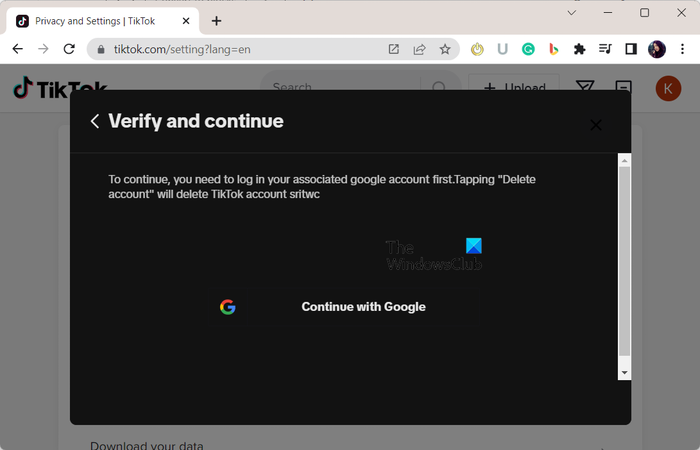Click the dialog scrollbar thumb
The height and width of the screenshot is (450, 700).
pyautogui.click(x=624, y=262)
